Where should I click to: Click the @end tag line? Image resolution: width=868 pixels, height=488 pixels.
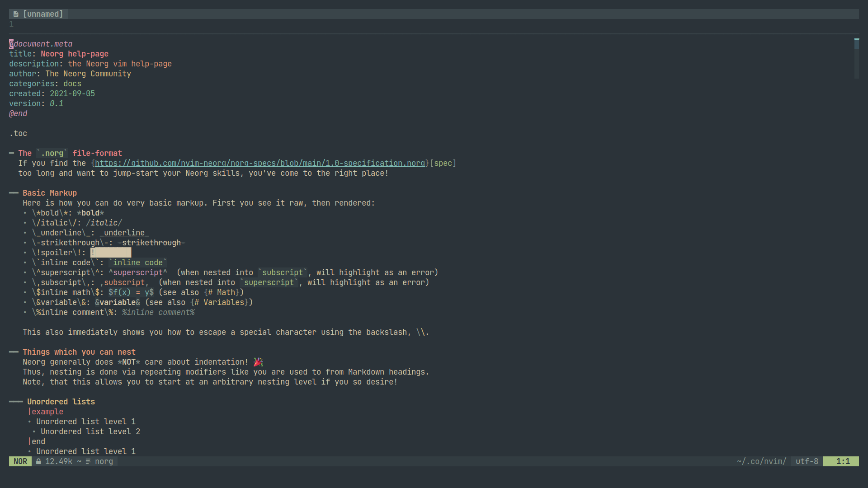[18, 113]
